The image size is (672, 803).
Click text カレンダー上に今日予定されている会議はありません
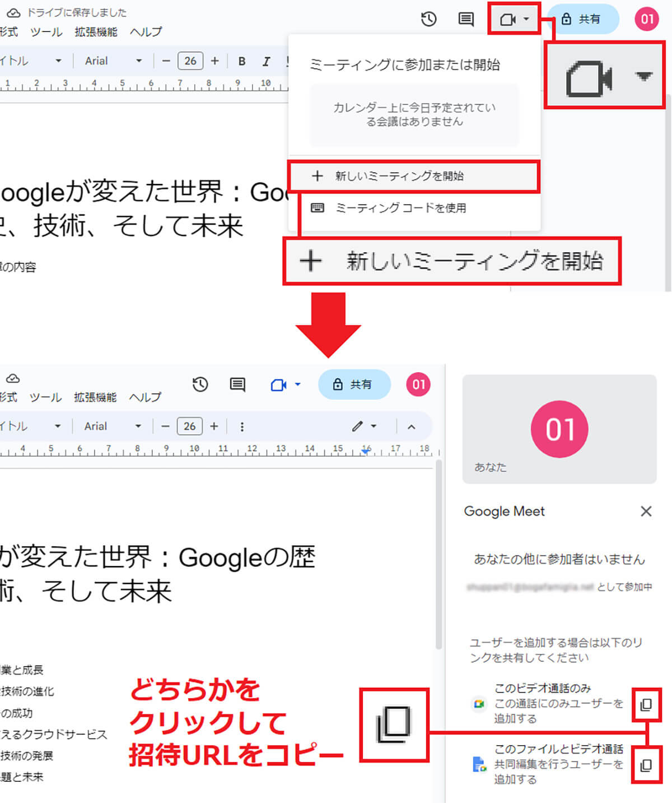tap(414, 114)
